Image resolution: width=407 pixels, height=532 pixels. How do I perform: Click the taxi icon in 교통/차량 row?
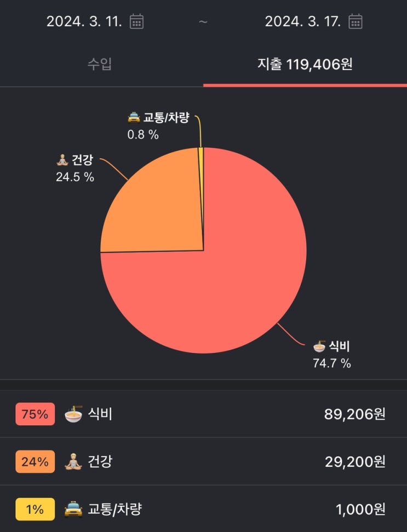click(x=73, y=510)
